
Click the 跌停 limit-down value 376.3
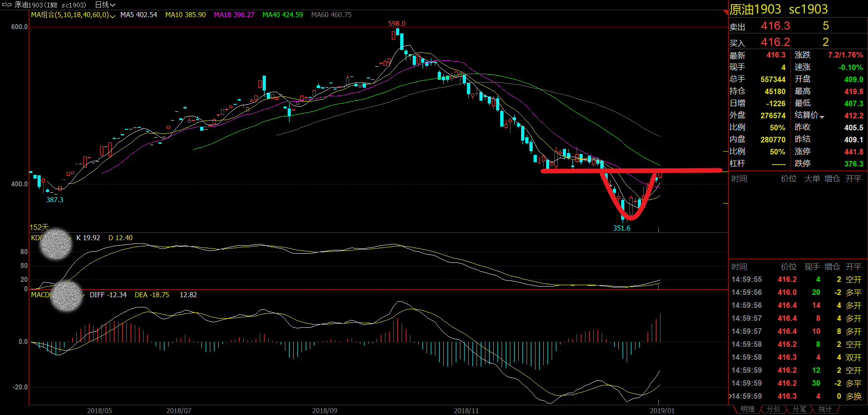click(854, 164)
